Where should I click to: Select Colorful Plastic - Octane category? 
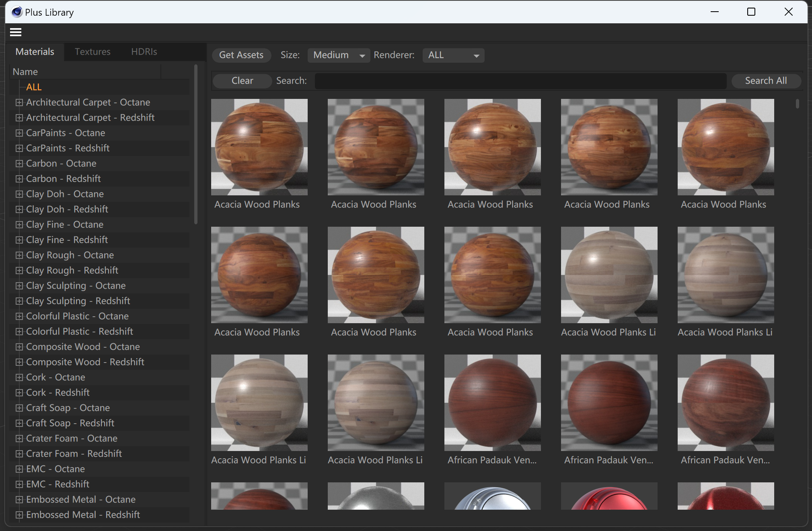[77, 316]
